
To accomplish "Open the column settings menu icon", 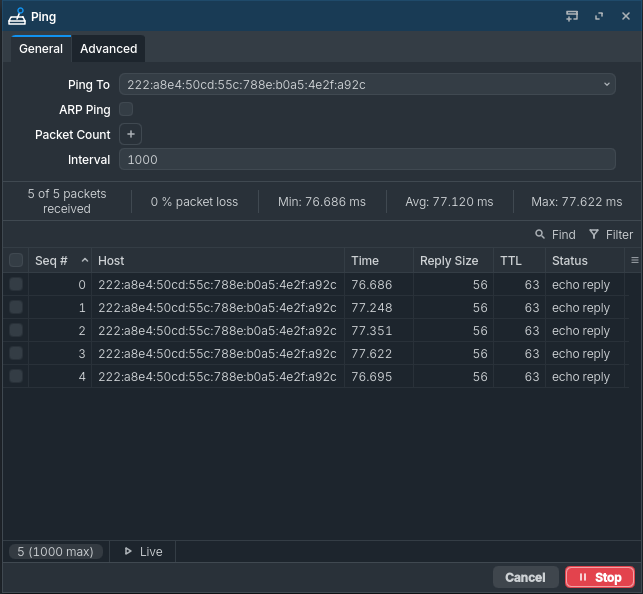I will pyautogui.click(x=634, y=260).
